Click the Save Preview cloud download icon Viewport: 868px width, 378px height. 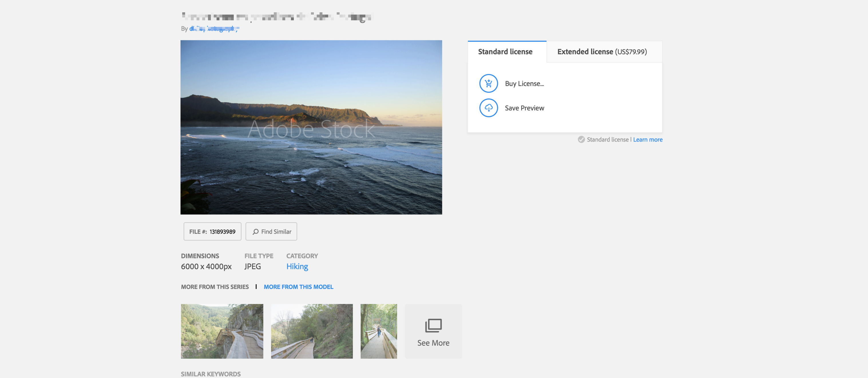tap(488, 108)
